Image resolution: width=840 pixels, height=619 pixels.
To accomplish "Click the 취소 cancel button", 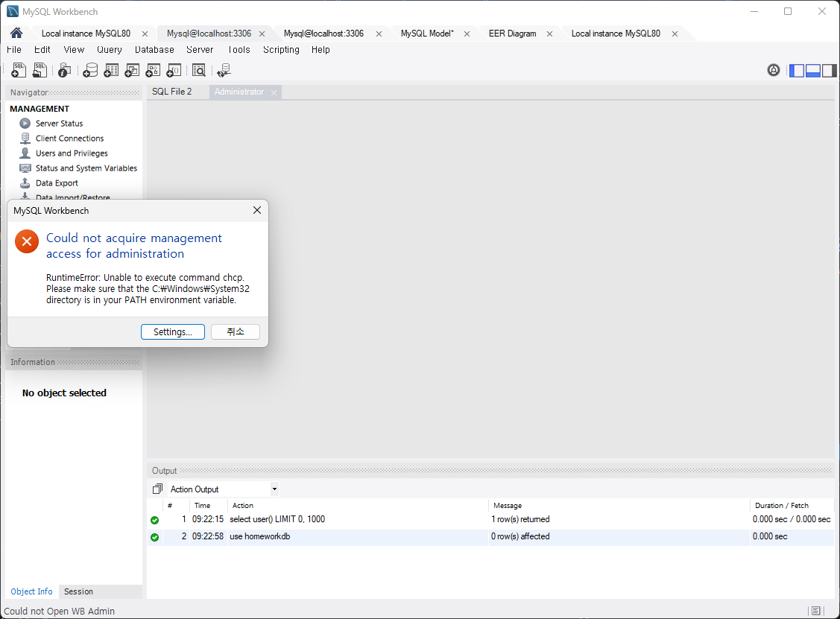I will click(236, 332).
